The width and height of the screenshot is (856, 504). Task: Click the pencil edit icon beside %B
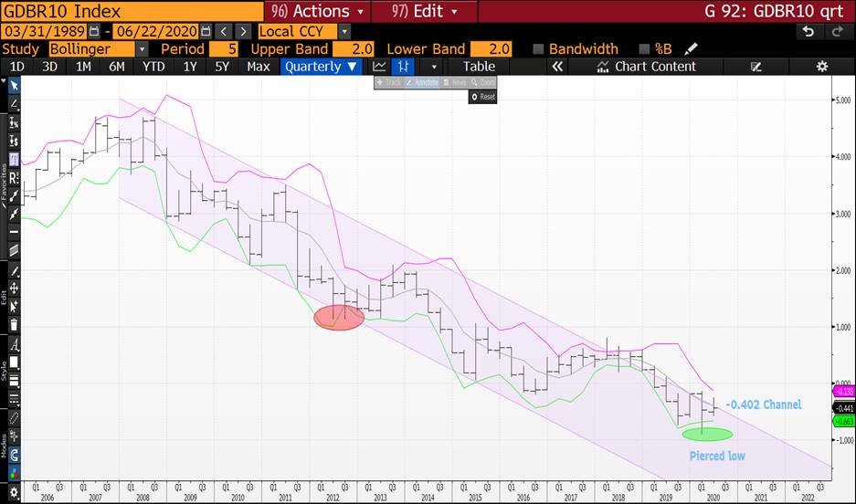[692, 49]
